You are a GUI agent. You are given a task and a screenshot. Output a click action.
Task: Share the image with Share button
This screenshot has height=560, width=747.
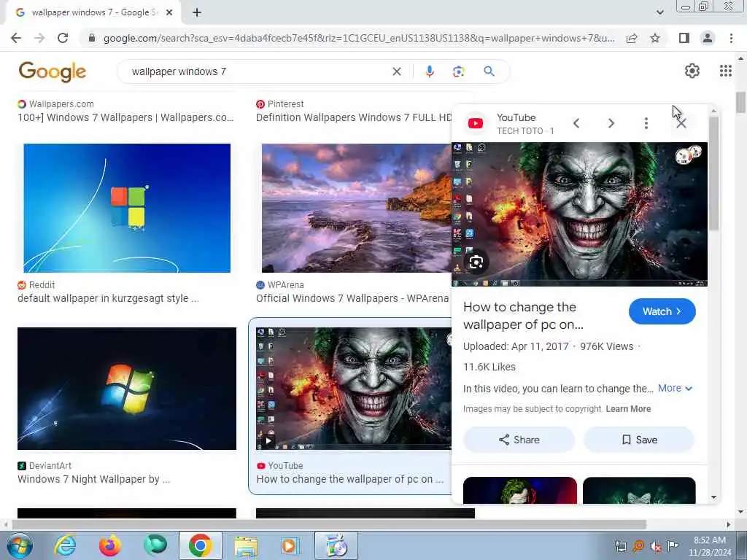tap(519, 440)
